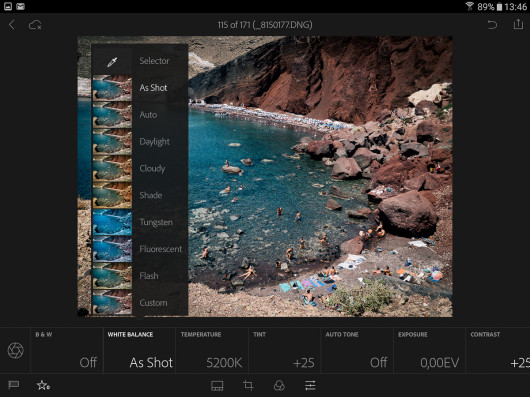Tap the cloud sync status icon
Image resolution: width=530 pixels, height=397 pixels.
pos(35,25)
